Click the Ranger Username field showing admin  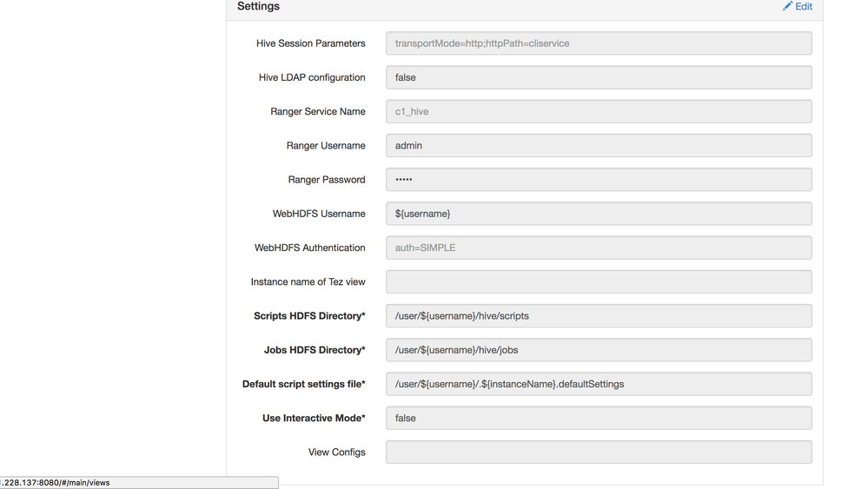[x=599, y=145]
